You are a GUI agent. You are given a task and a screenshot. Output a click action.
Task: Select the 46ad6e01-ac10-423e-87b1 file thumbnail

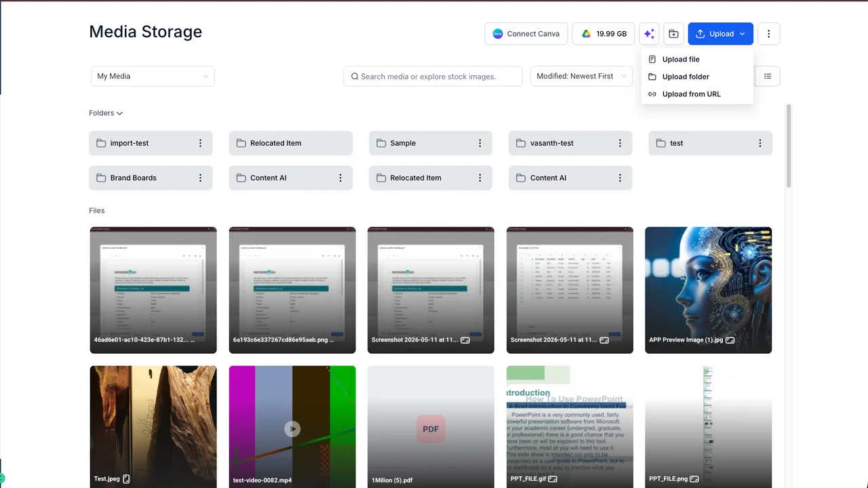pyautogui.click(x=153, y=290)
